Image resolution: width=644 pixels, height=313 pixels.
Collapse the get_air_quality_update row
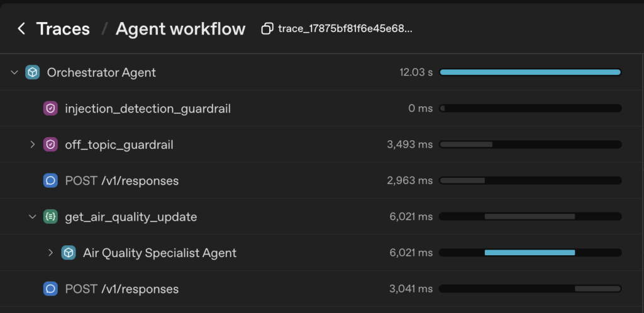click(33, 217)
